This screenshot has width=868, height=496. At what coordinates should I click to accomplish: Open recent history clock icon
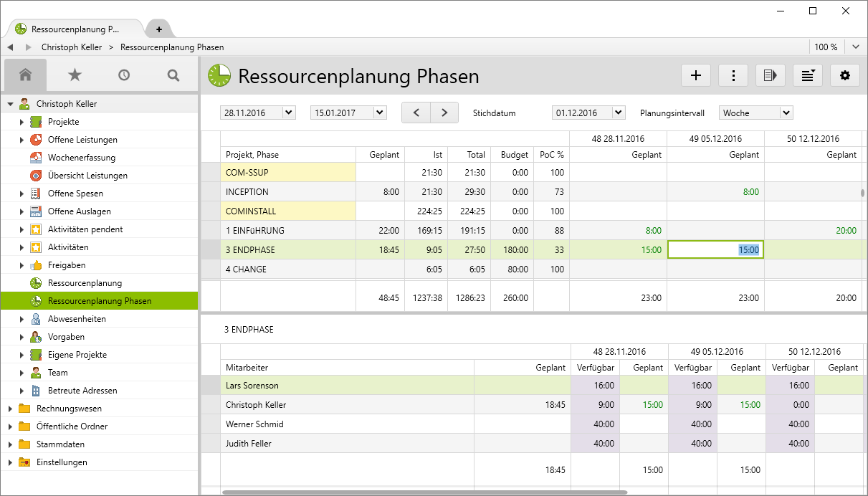(x=124, y=75)
